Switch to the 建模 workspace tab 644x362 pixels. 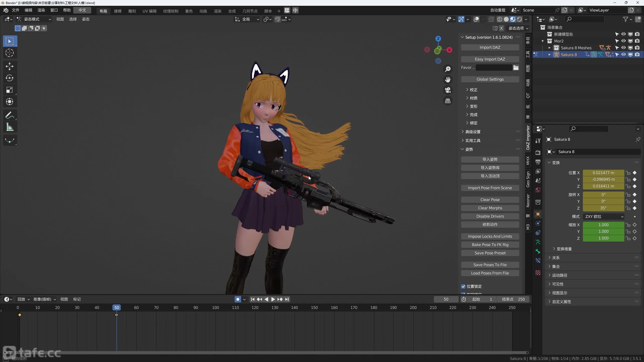coord(118,11)
